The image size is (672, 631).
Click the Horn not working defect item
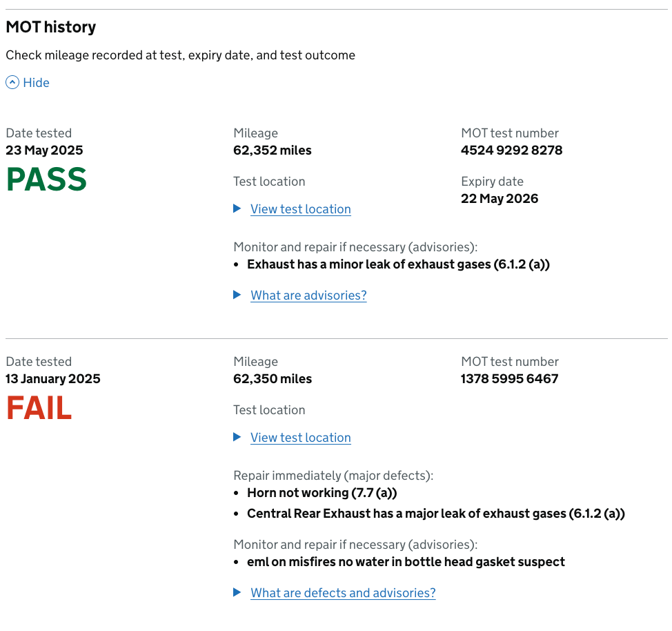point(322,493)
